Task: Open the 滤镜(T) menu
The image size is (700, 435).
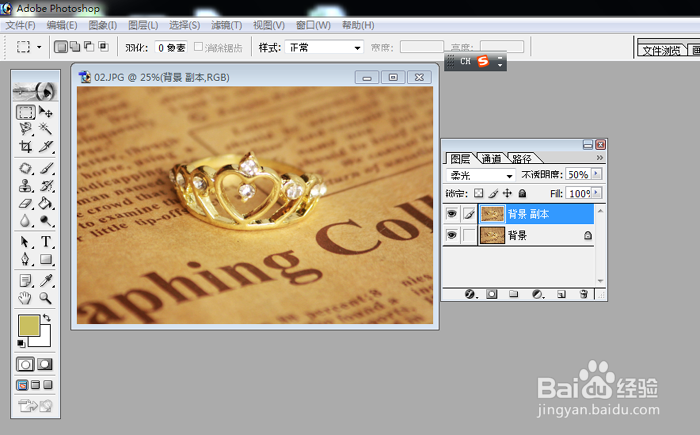Action: (x=227, y=25)
